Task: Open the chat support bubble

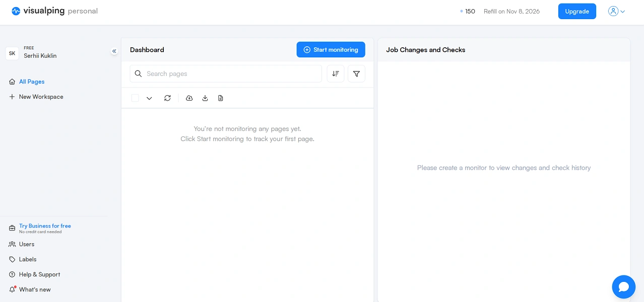Action: [624, 287]
